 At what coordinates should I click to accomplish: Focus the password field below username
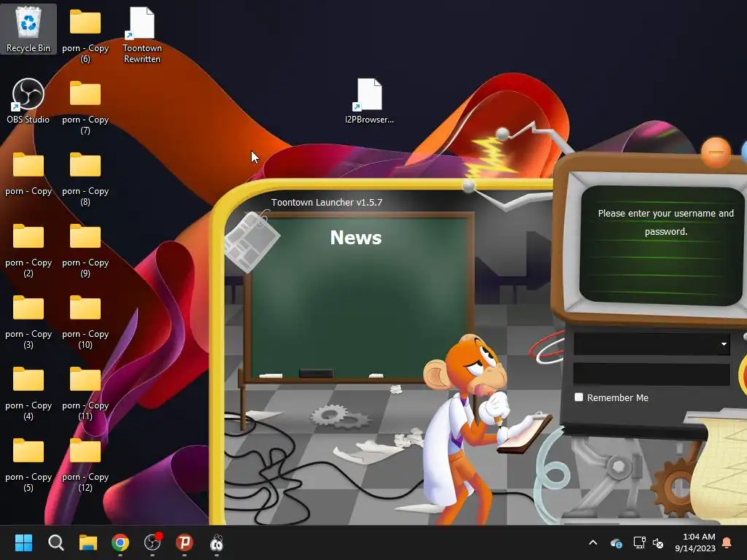click(x=651, y=374)
